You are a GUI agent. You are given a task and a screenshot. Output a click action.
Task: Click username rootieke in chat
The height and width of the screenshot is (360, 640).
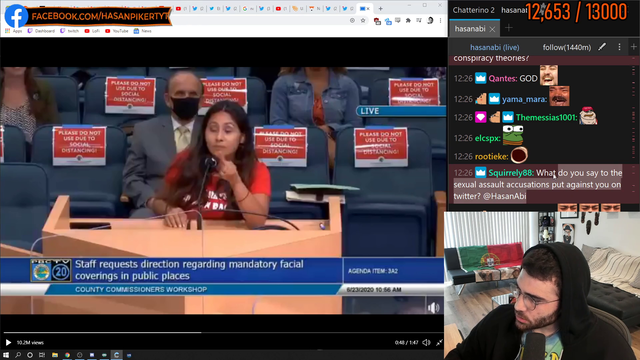(491, 156)
